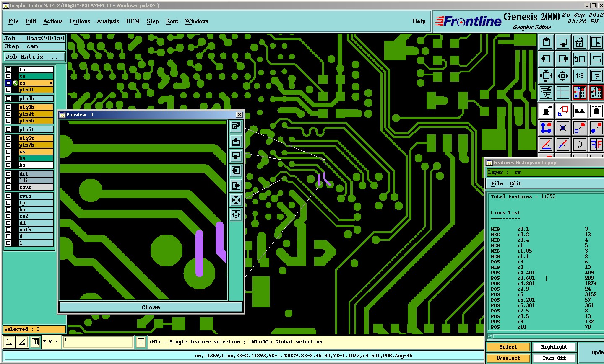Toggle display checkbox for layer sig3b
This screenshot has width=604, height=364.
[x=8, y=107]
